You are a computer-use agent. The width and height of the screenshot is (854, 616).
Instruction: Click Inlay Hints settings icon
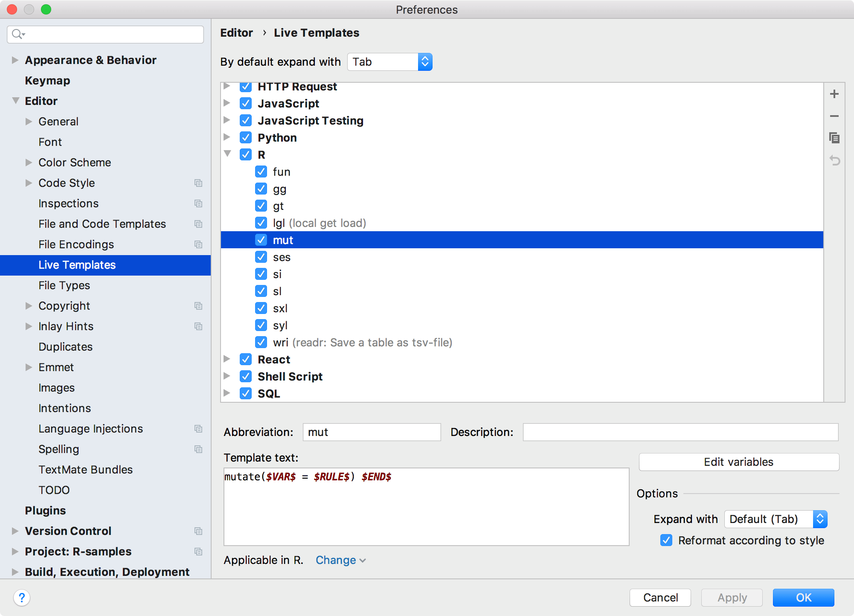[199, 326]
